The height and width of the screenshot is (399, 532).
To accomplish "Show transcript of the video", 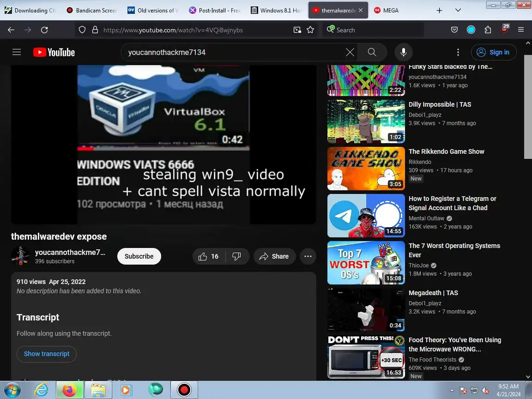I will (47, 354).
